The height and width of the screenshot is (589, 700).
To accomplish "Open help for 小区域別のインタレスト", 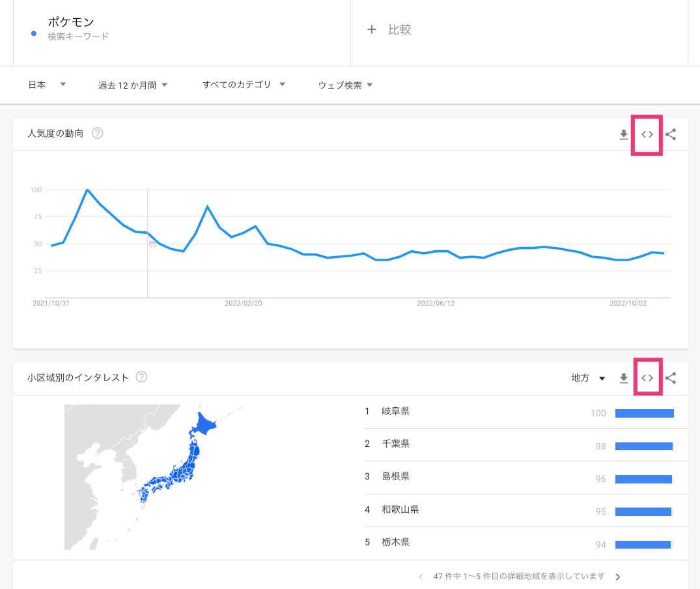I will pyautogui.click(x=141, y=377).
